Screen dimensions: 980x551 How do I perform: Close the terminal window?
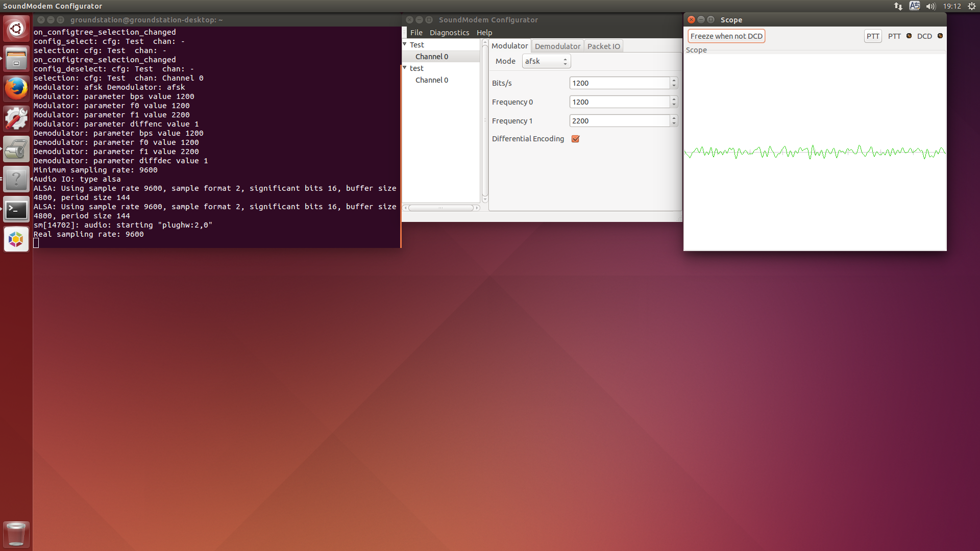point(41,19)
